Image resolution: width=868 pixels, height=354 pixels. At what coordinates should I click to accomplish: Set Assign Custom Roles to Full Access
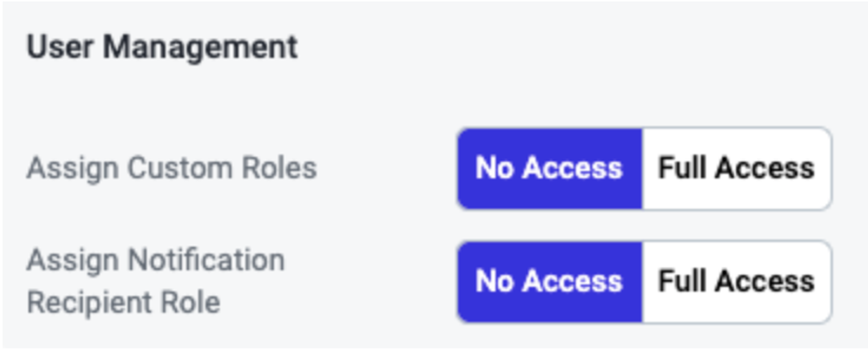[x=736, y=169]
